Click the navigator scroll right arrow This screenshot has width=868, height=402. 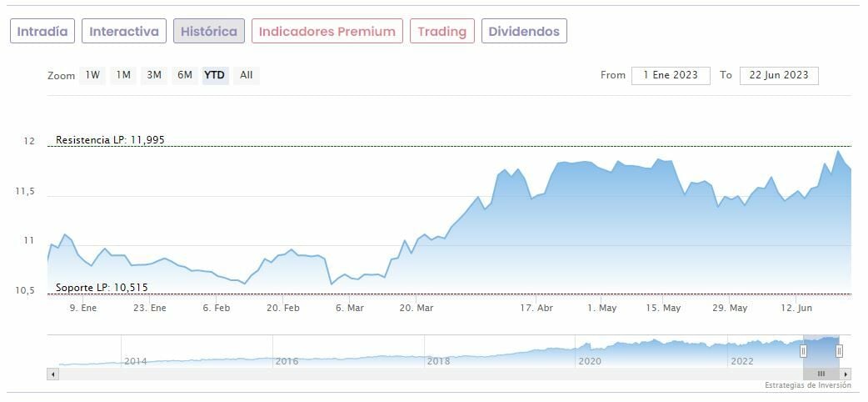coord(847,374)
